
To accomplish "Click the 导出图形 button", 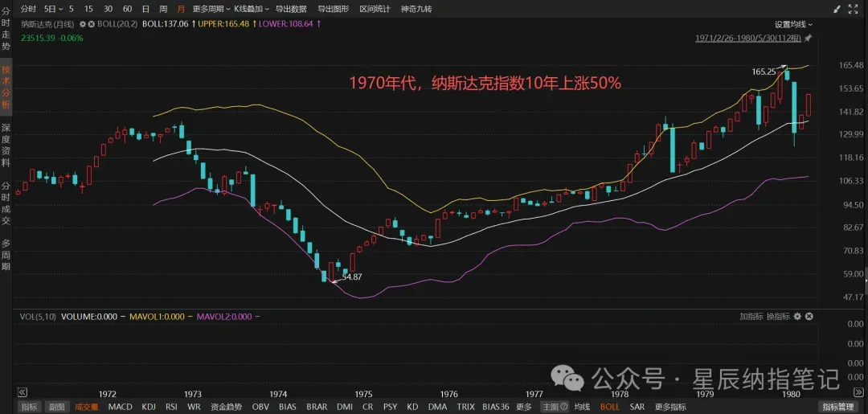I will pos(334,9).
